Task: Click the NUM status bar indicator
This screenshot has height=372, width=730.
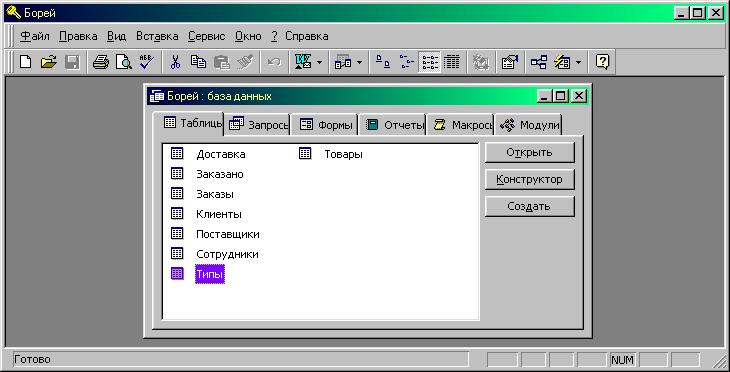Action: tap(622, 360)
